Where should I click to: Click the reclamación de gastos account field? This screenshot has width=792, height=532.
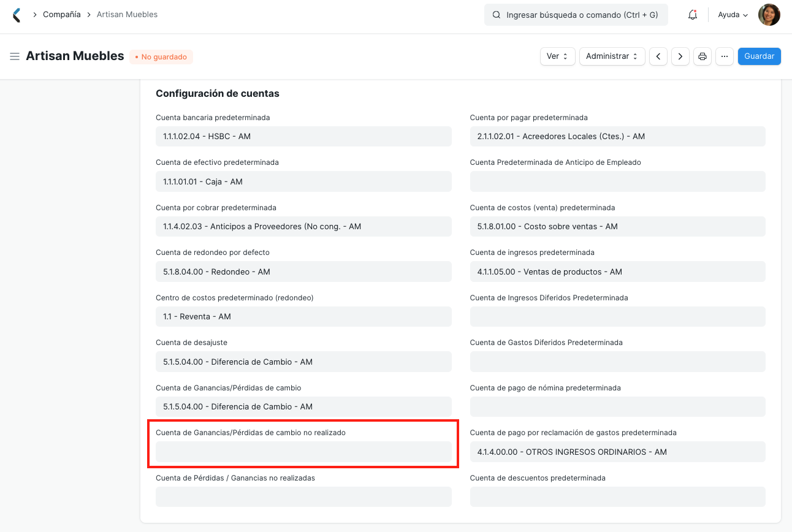[618, 452]
